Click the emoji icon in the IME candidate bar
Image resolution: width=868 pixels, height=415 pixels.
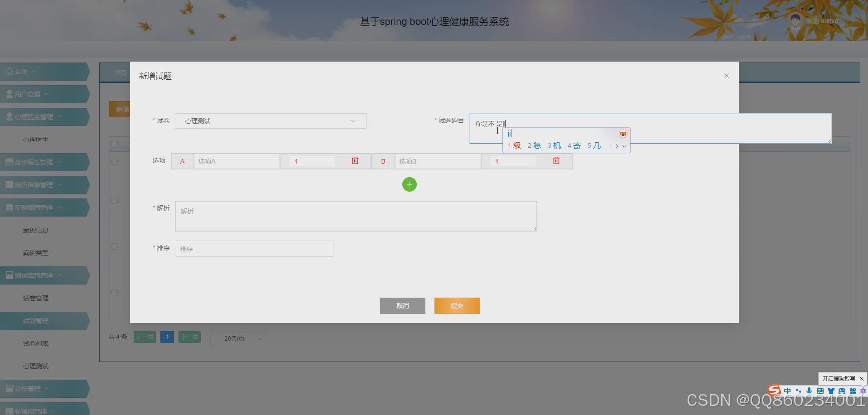pos(623,133)
